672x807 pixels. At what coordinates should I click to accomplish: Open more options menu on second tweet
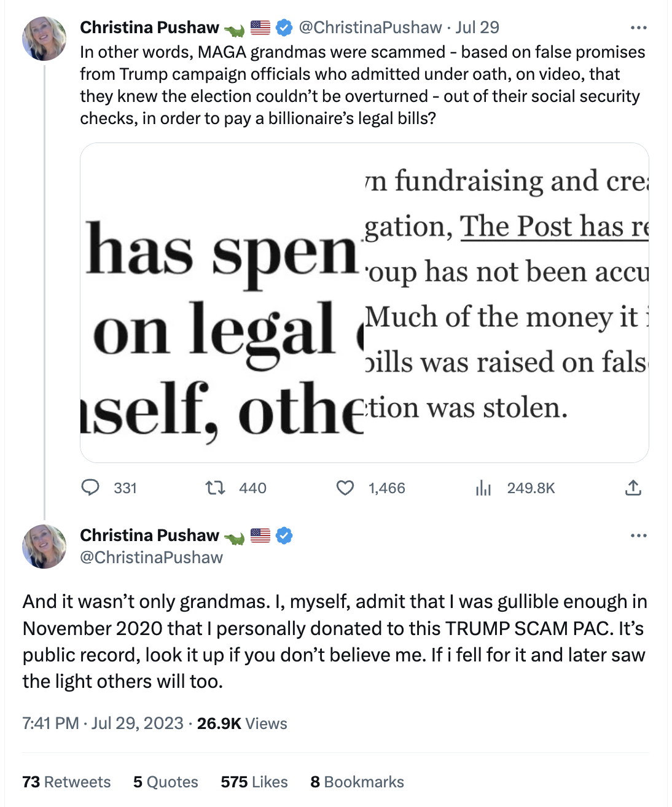[638, 536]
